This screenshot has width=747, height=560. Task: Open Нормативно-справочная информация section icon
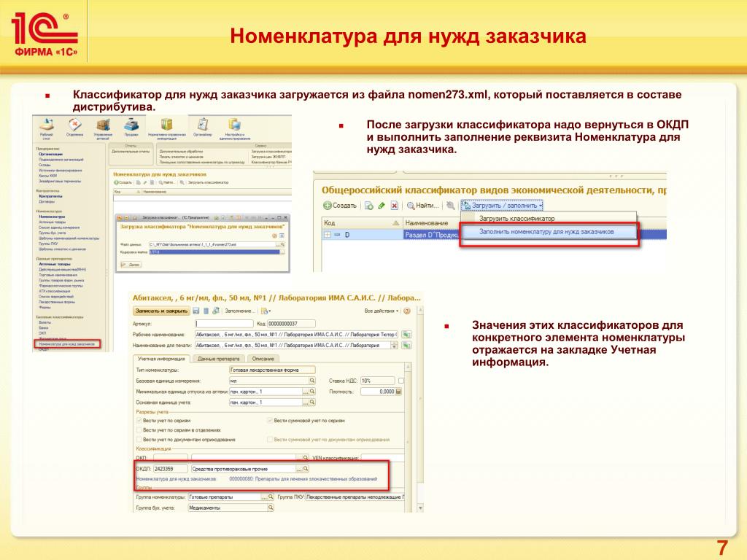(166, 125)
